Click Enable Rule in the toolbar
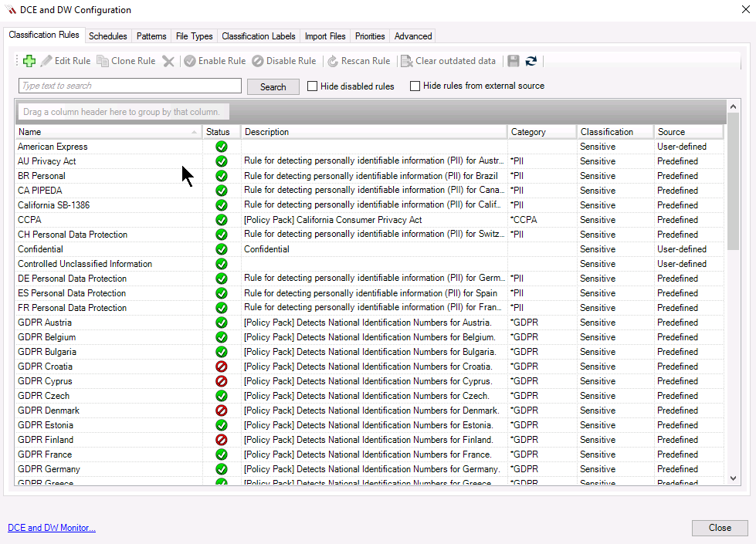 (x=215, y=61)
